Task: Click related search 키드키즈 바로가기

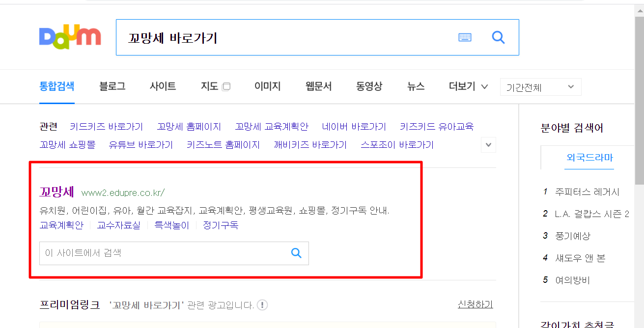Action: 107,127
